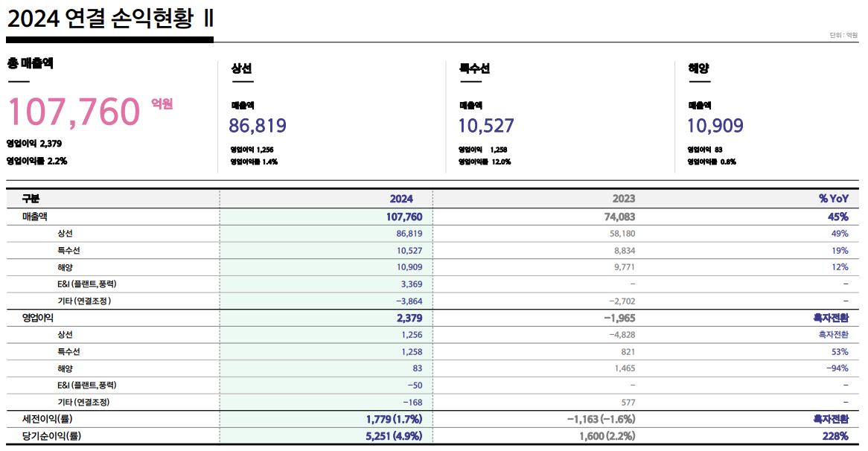Select the 74,083 cell in 2023 column
Screen dimensions: 868x451
click(x=618, y=217)
